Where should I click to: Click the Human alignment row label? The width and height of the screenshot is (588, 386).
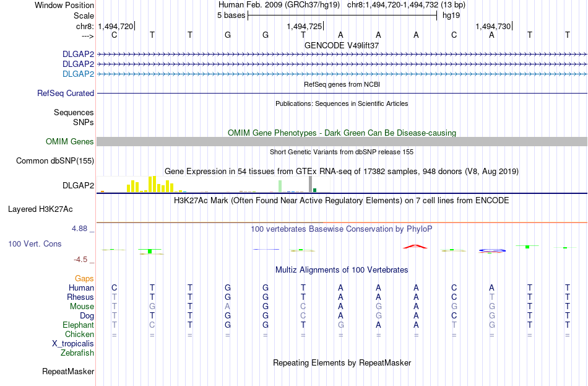(x=81, y=288)
